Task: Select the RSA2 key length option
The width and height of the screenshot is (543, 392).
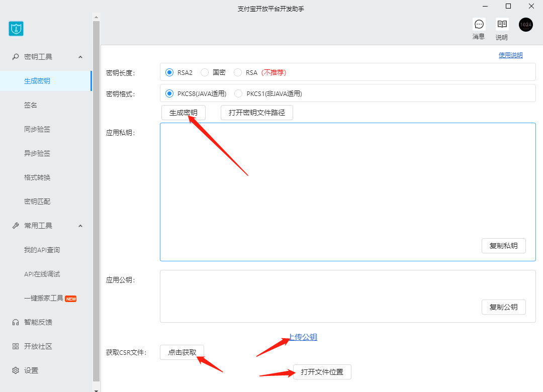Action: [x=169, y=72]
